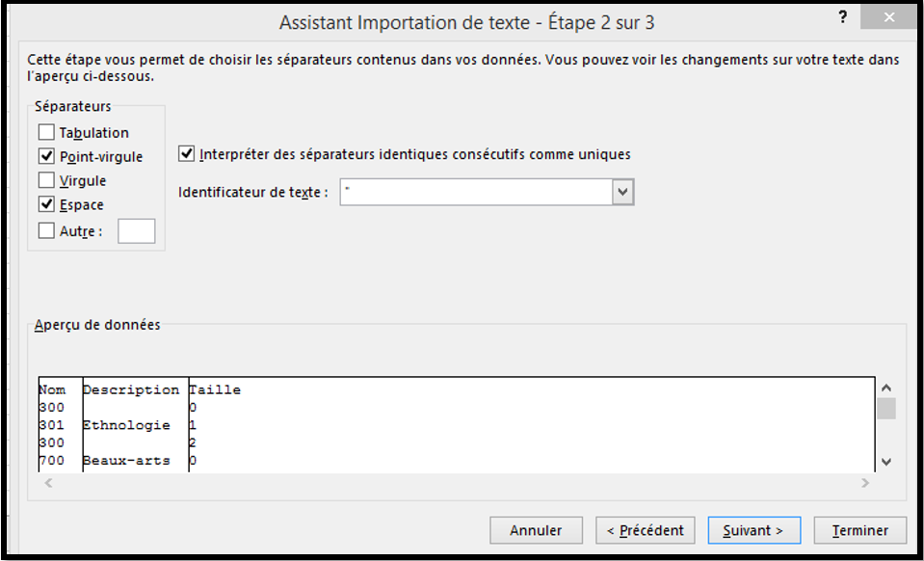Click the preview scroll down arrow

coord(885,462)
